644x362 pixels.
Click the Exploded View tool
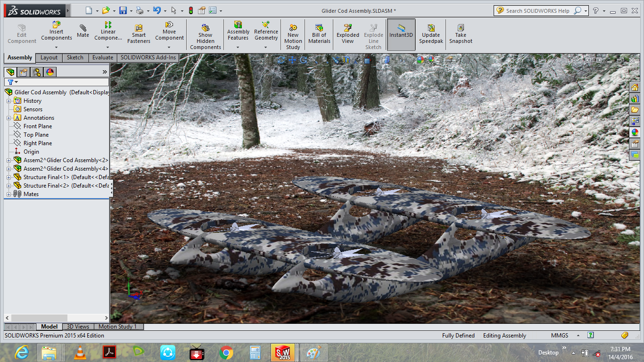(348, 34)
